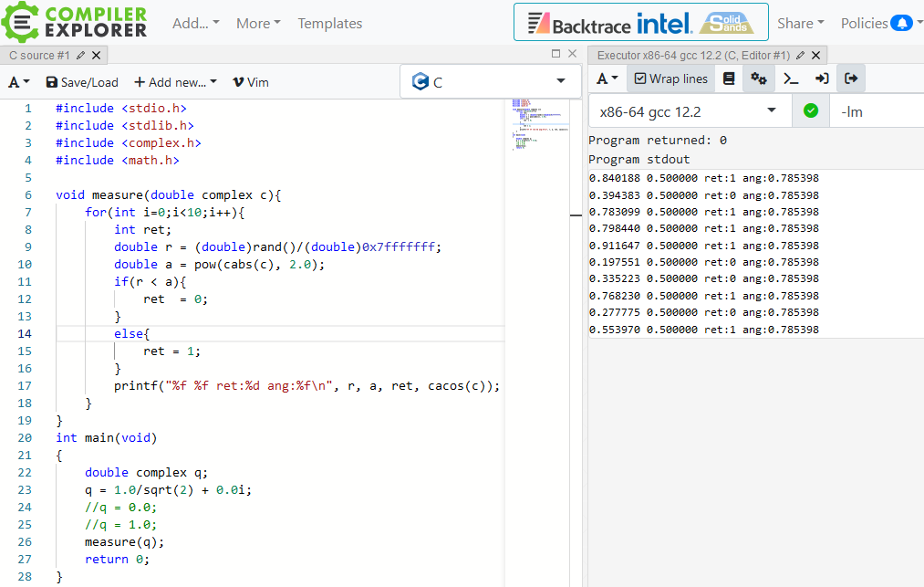The height and width of the screenshot is (587, 924).
Task: Maximize the C source editor pane
Action: click(x=556, y=55)
